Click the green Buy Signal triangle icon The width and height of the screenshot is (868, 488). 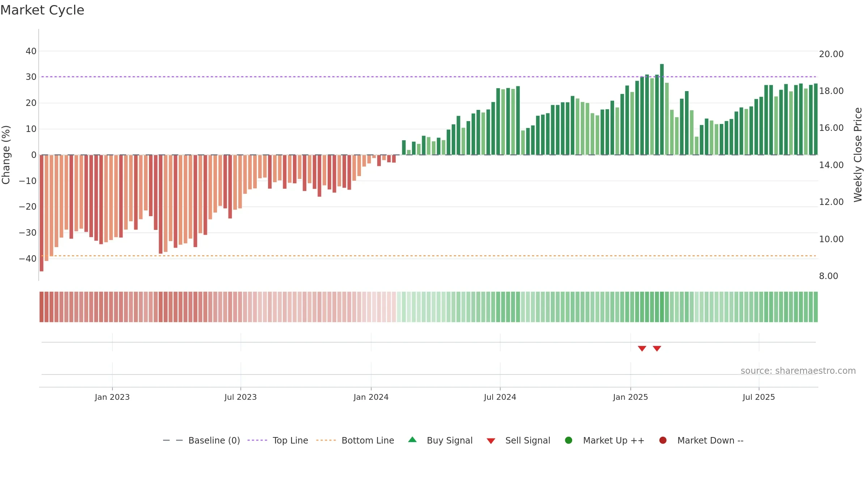click(x=412, y=440)
